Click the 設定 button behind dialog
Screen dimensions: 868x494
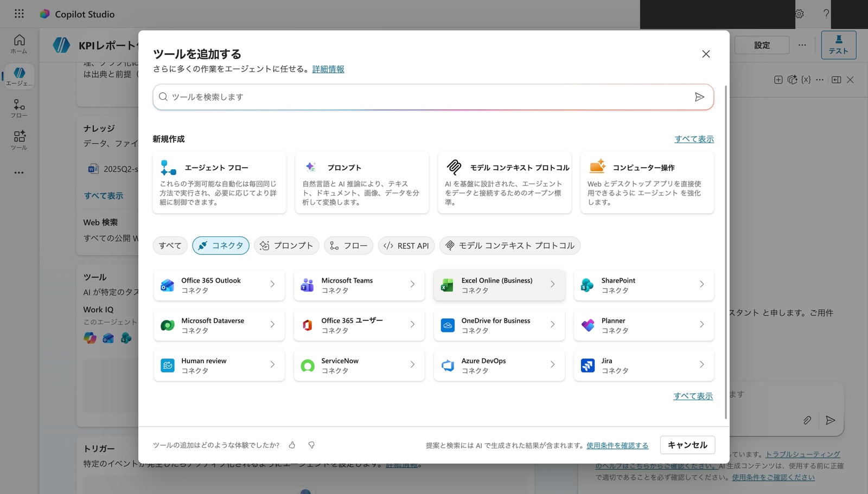click(x=762, y=45)
